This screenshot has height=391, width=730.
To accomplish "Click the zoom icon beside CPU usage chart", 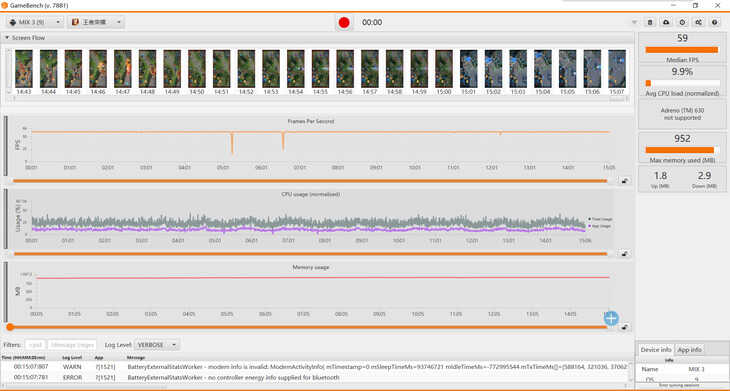I will pos(625,254).
